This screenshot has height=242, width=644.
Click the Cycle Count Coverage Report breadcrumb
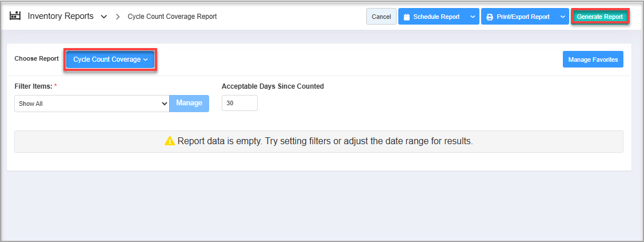point(172,17)
